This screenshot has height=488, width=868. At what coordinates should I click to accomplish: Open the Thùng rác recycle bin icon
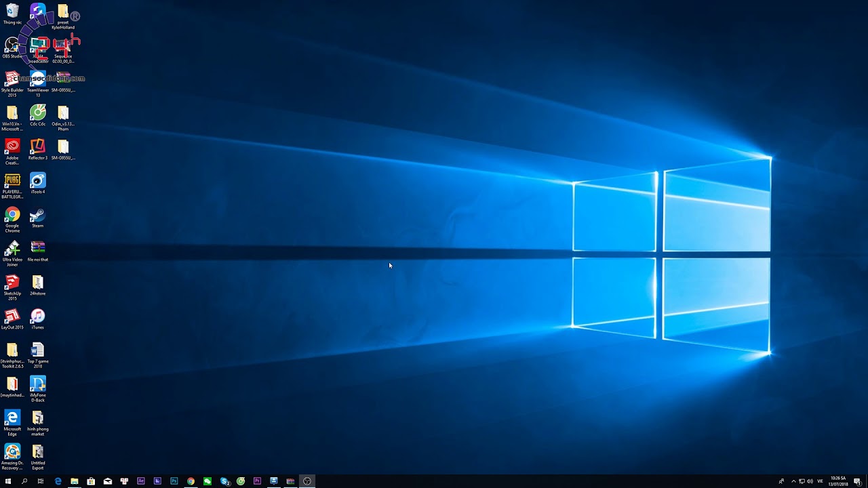tap(12, 14)
